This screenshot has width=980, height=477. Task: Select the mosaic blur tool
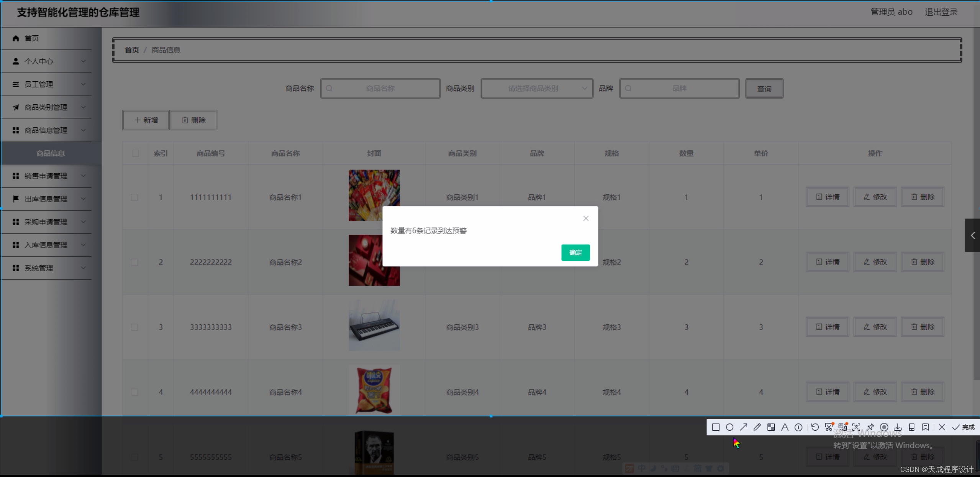[771, 427]
